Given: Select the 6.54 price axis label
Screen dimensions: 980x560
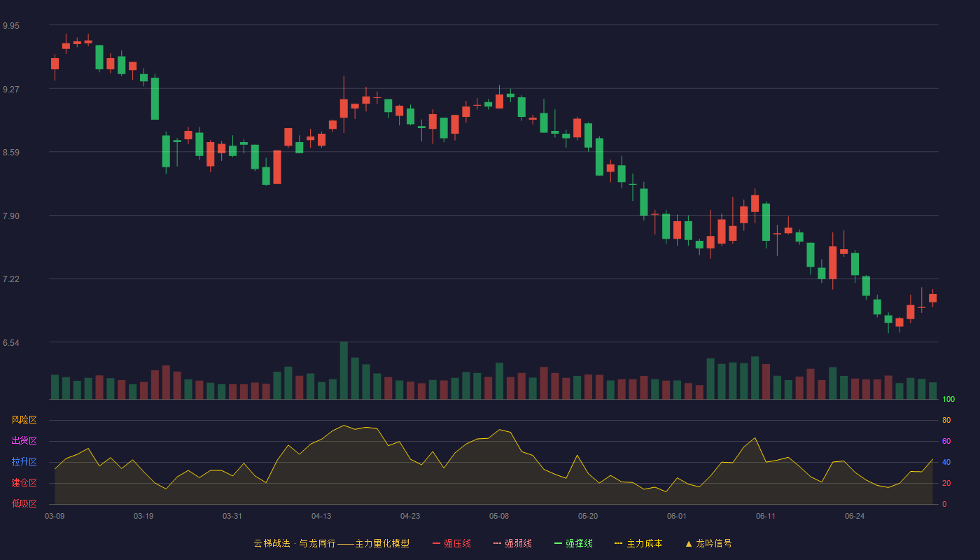Looking at the screenshot, I should click(x=11, y=343).
